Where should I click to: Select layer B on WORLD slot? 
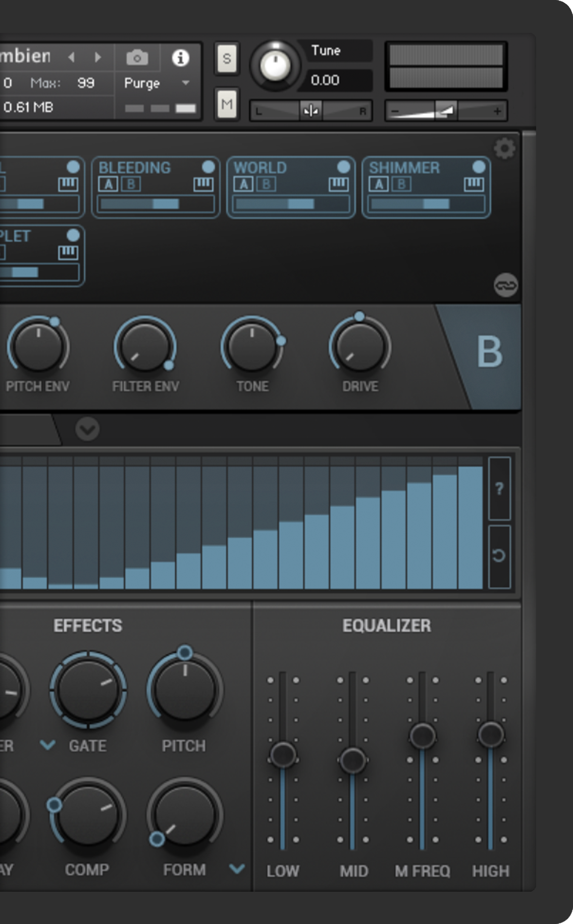pyautogui.click(x=266, y=184)
